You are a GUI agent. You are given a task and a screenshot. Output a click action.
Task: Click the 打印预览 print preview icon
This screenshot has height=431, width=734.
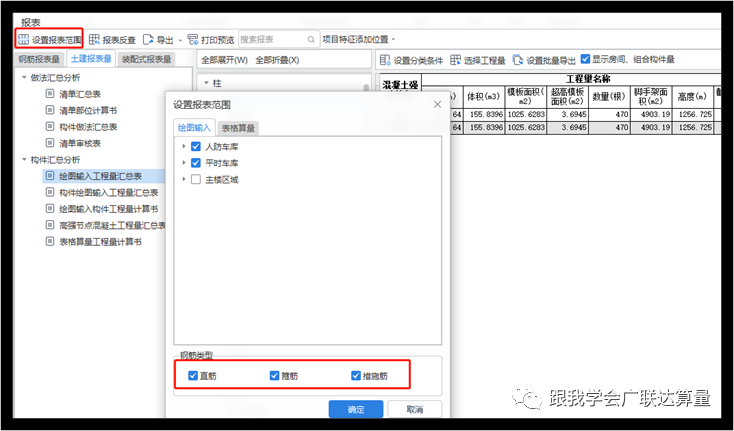point(193,40)
